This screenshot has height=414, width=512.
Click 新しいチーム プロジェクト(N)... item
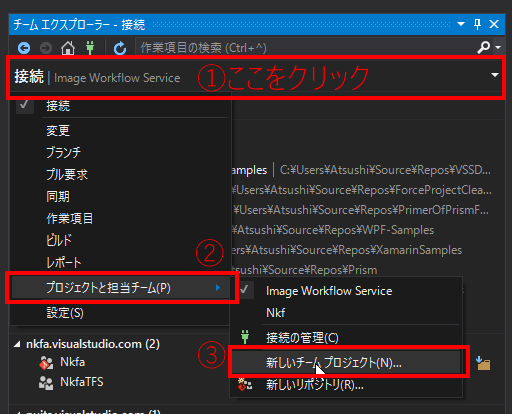[346, 362]
